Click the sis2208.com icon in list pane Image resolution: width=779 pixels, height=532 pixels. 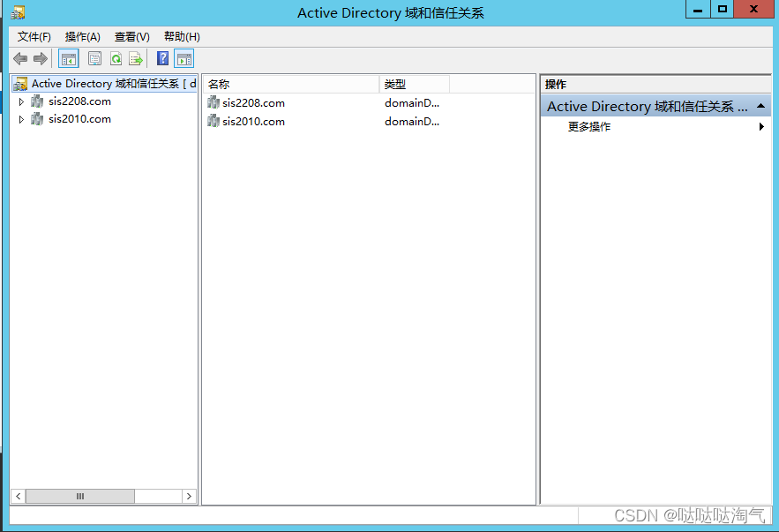click(213, 103)
